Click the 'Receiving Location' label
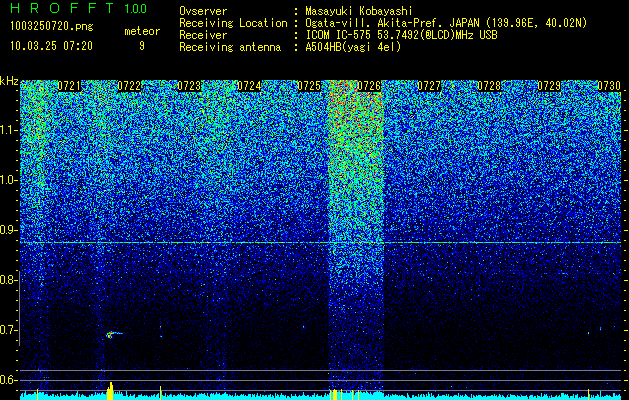The image size is (629, 400). [233, 23]
